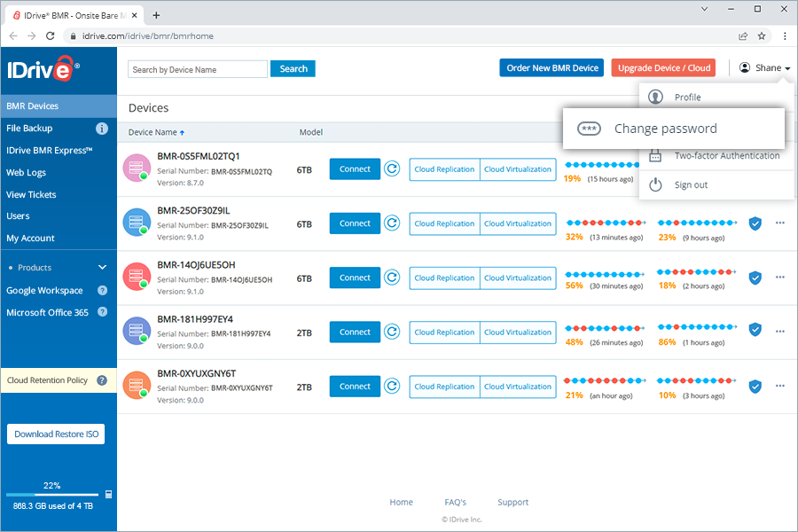
Task: Open the Shane account dropdown
Action: (764, 67)
